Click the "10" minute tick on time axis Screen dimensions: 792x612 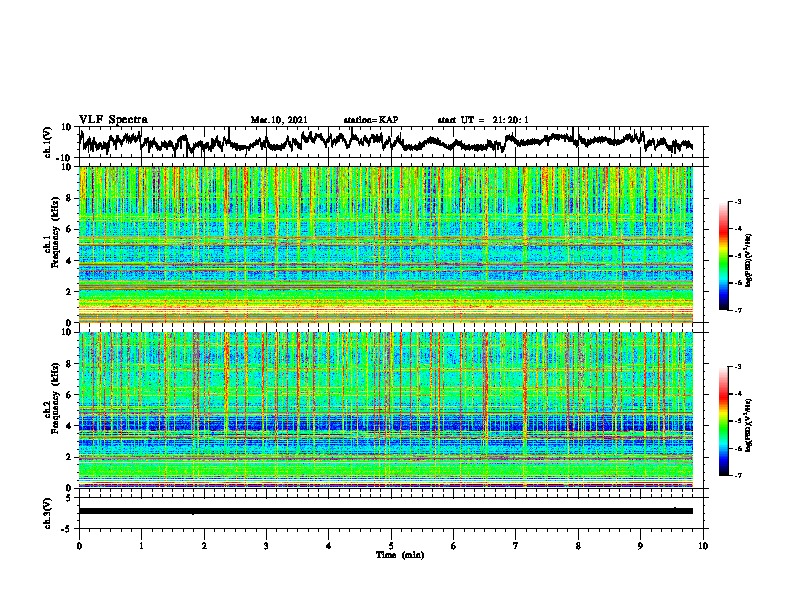pos(703,546)
